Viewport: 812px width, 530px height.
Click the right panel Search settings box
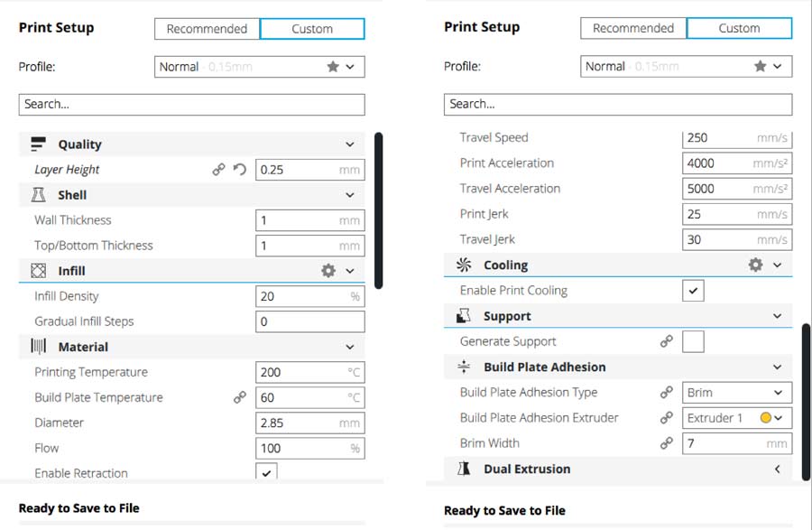tap(618, 104)
